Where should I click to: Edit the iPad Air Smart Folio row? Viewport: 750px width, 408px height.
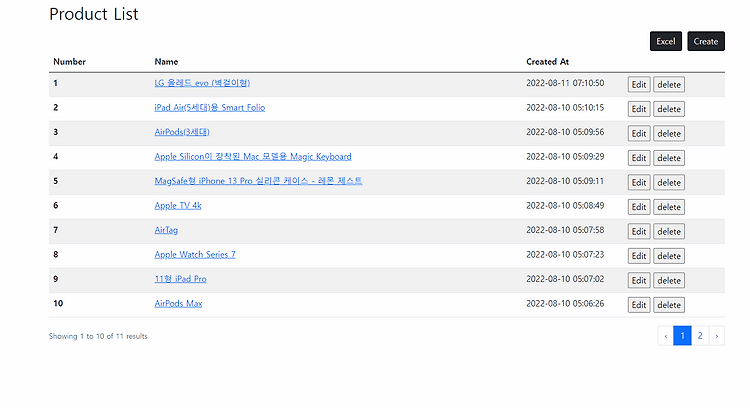click(639, 109)
